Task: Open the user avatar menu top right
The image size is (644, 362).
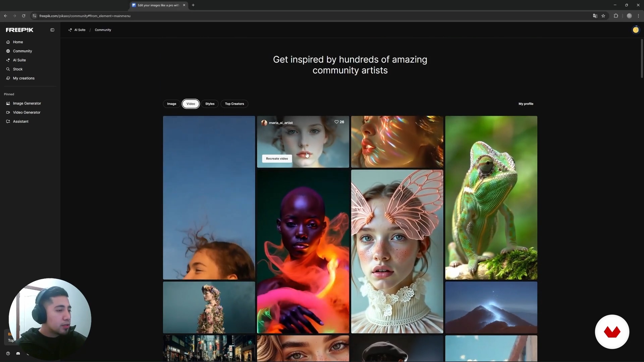Action: pyautogui.click(x=635, y=30)
